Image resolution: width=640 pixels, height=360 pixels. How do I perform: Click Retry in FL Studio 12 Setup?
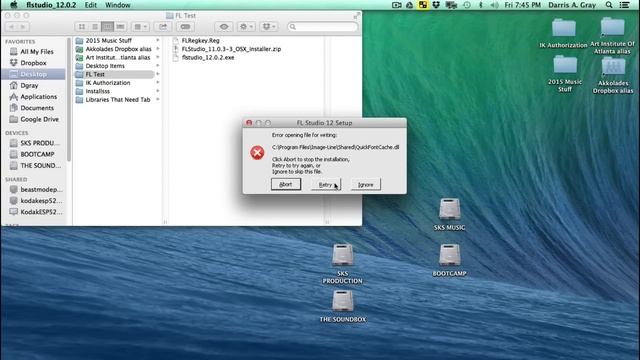pyautogui.click(x=326, y=184)
